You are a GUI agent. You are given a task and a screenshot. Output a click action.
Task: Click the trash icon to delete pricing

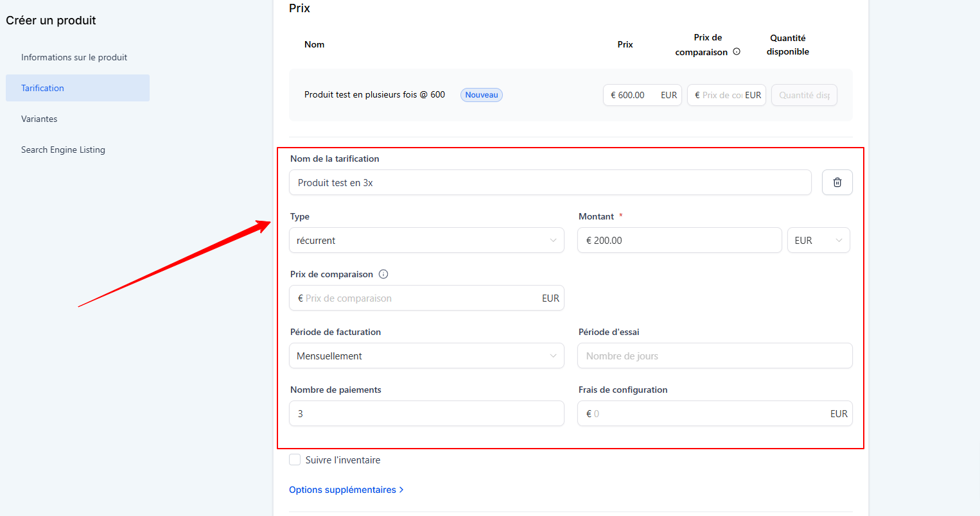coord(837,182)
